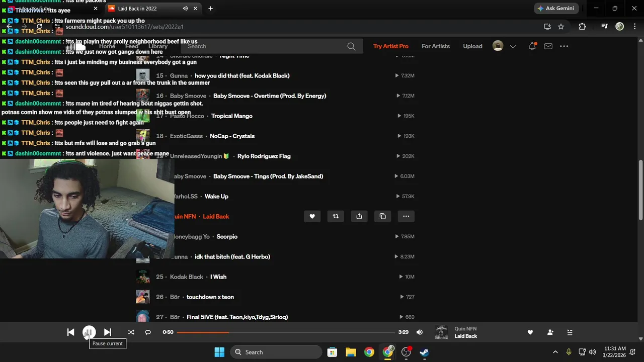Open the Kodak Black artwork thumbnail

click(143, 277)
